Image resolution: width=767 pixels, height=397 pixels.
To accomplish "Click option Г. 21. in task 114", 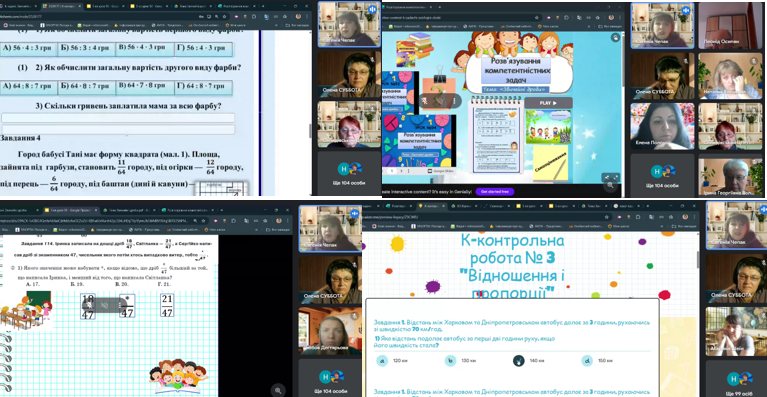I will pyautogui.click(x=164, y=284).
